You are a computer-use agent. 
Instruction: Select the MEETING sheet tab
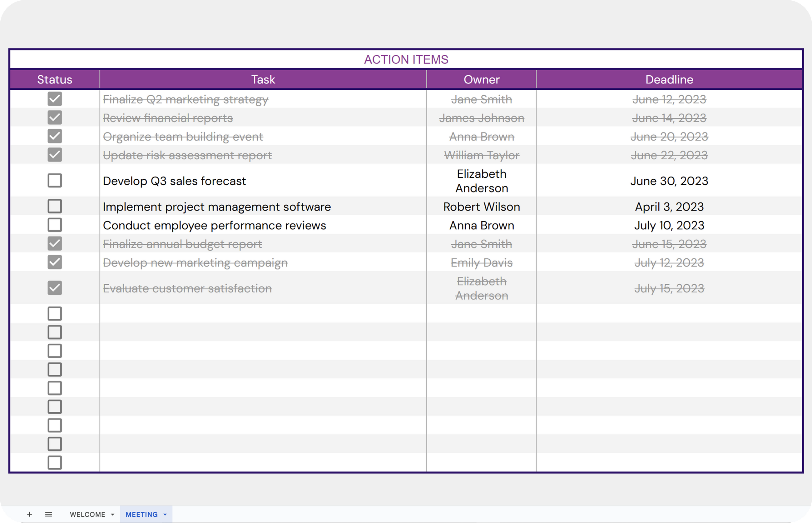pos(141,514)
